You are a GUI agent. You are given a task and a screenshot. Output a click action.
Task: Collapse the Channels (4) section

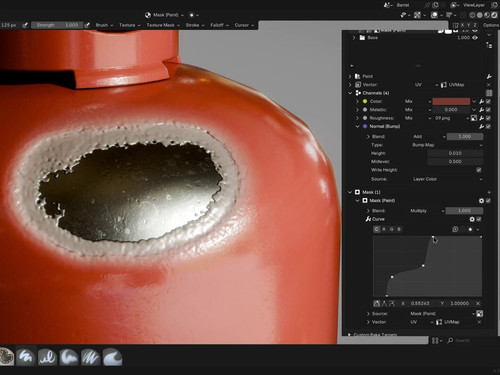pyautogui.click(x=350, y=93)
